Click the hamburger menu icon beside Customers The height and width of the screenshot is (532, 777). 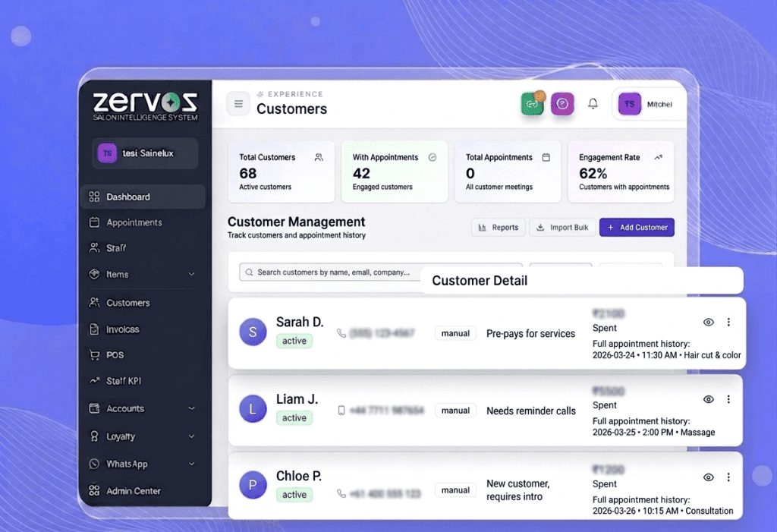coord(238,104)
